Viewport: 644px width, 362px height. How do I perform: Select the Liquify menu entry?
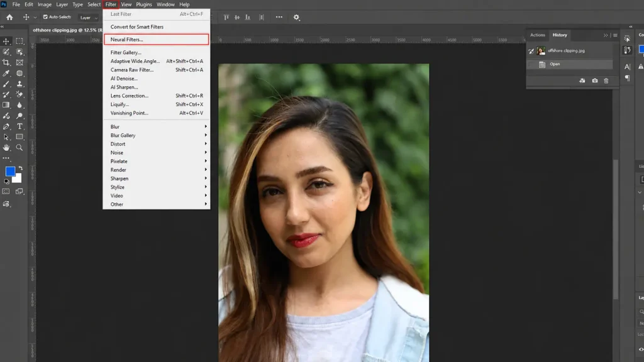tap(157, 104)
